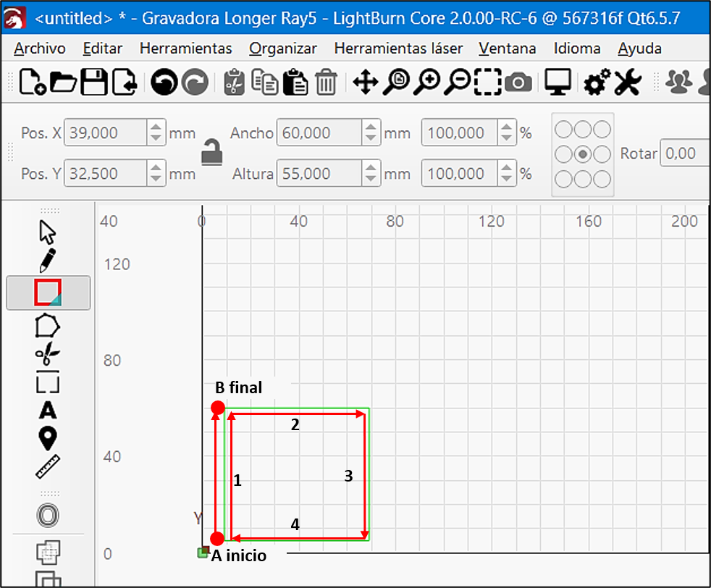The width and height of the screenshot is (711, 588).
Task: Choose the Select arrow tool
Action: click(48, 232)
